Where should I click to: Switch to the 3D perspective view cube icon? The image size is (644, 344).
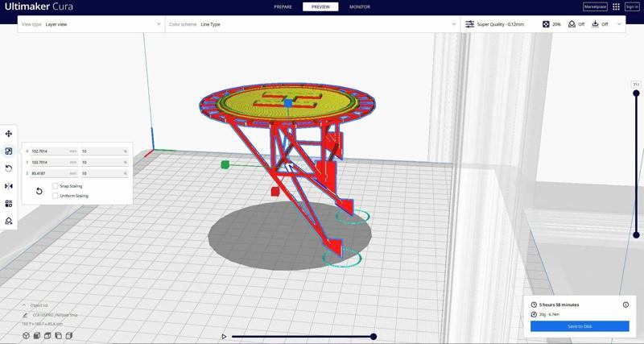click(27, 335)
